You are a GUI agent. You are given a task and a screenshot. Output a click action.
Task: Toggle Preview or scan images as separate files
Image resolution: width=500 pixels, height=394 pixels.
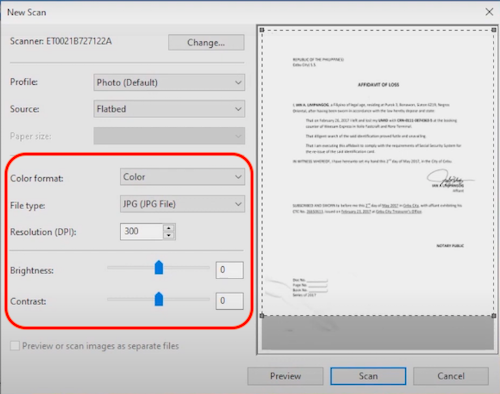(15, 346)
